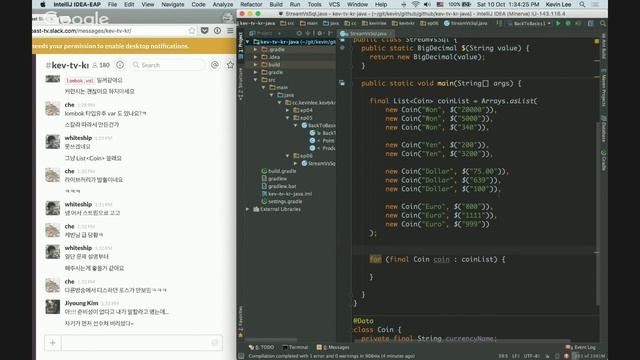Click the build.gradle file icon
This screenshot has height=360, width=640.
click(x=264, y=171)
